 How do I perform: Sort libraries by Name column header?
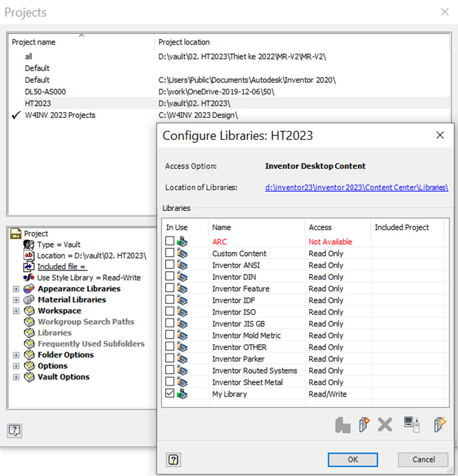256,227
